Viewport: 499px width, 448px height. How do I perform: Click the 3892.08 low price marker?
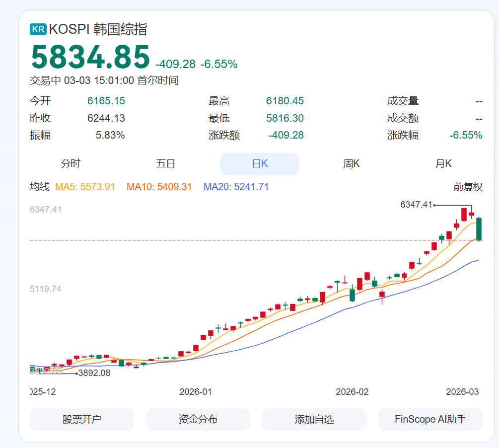click(94, 373)
